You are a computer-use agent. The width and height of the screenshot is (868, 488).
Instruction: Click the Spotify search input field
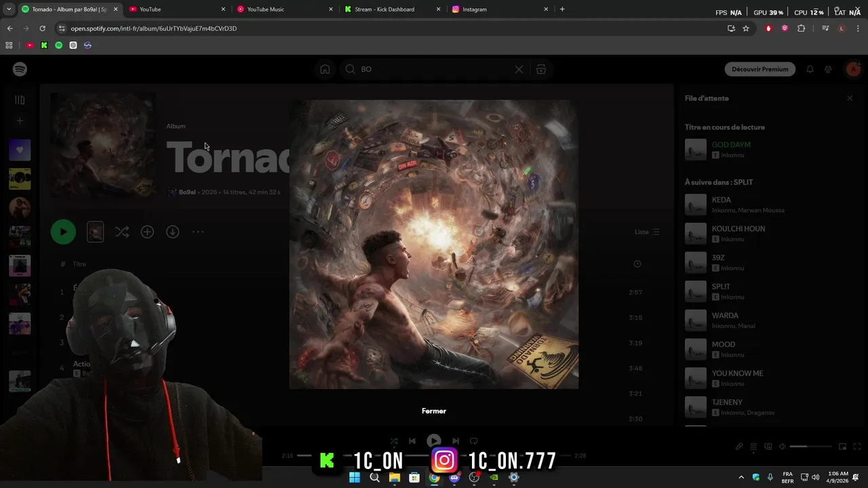pos(434,69)
